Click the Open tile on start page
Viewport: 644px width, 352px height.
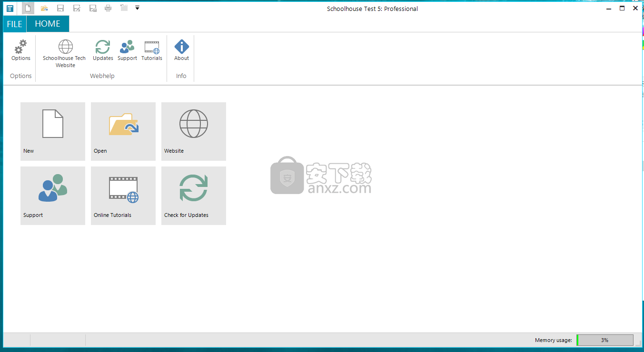pos(123,131)
